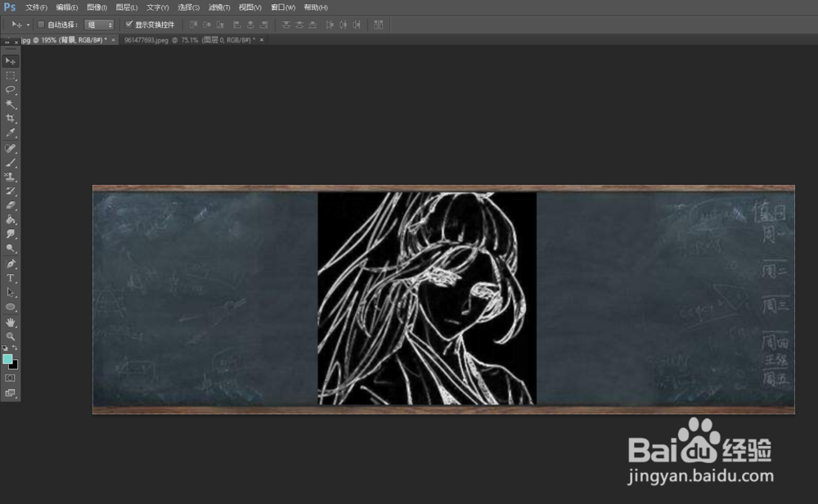Distribute vertical centers of layers
The width and height of the screenshot is (818, 504).
tap(299, 25)
